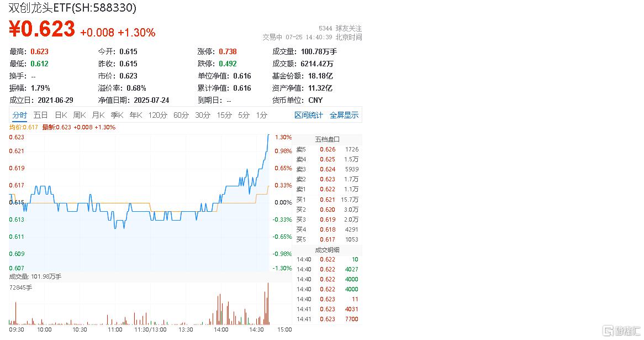644x340 pixels.
Task: Click the 振幅 1.79% value
Action: click(x=40, y=88)
